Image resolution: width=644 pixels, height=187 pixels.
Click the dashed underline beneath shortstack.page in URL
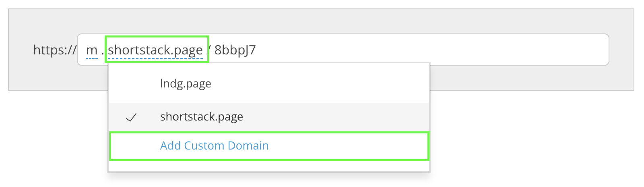pos(155,59)
